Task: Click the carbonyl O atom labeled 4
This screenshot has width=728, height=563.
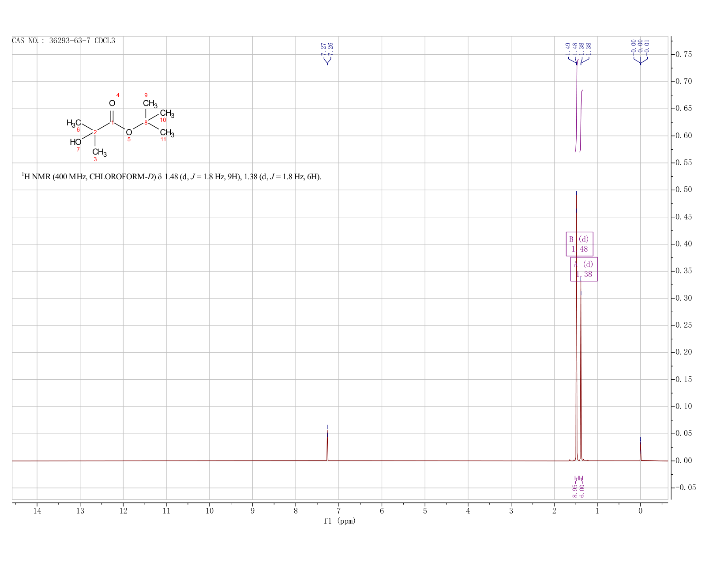Action: point(112,103)
